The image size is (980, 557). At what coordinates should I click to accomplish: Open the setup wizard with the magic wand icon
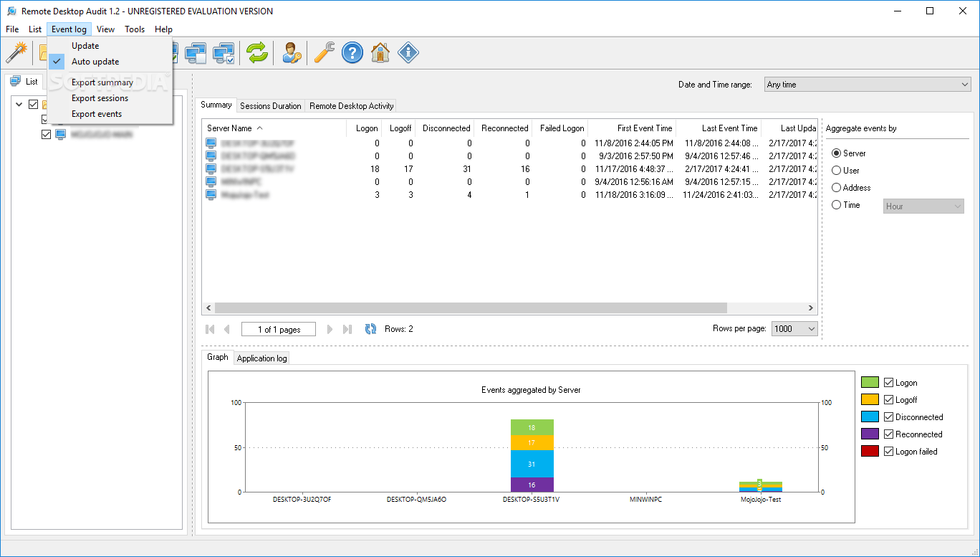(16, 52)
